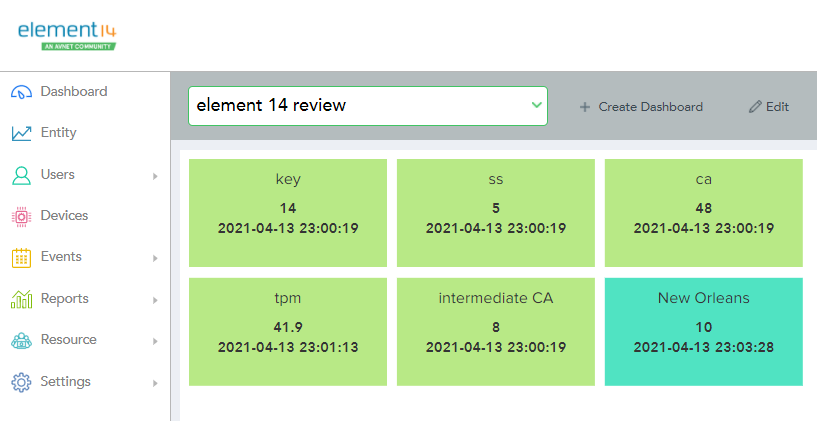This screenshot has width=817, height=421.
Task: Click the Events calendar icon
Action: click(21, 258)
